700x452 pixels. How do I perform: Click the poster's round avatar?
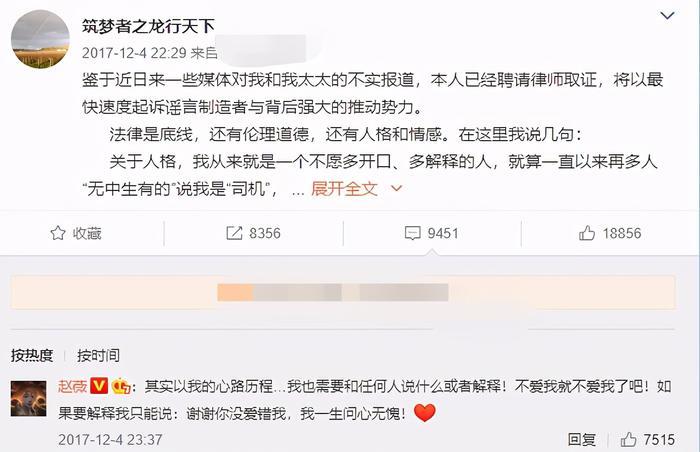point(40,39)
